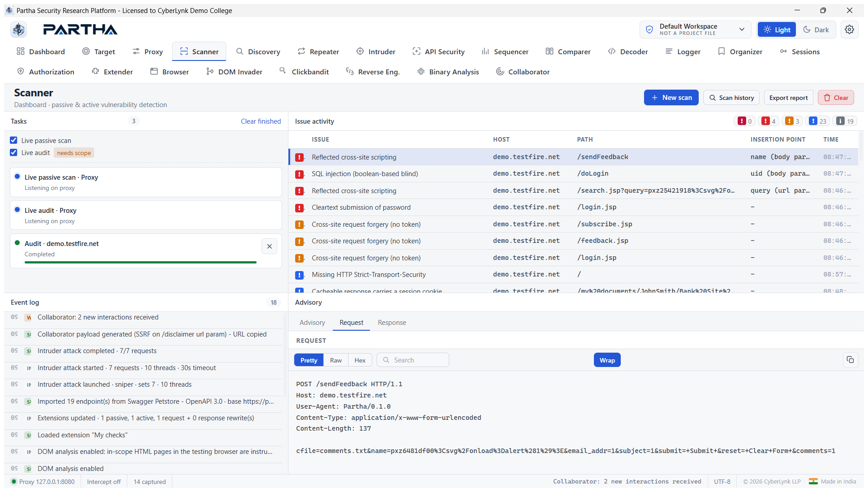Click the workspace shield icon
This screenshot has height=492, width=868.
[x=649, y=30]
